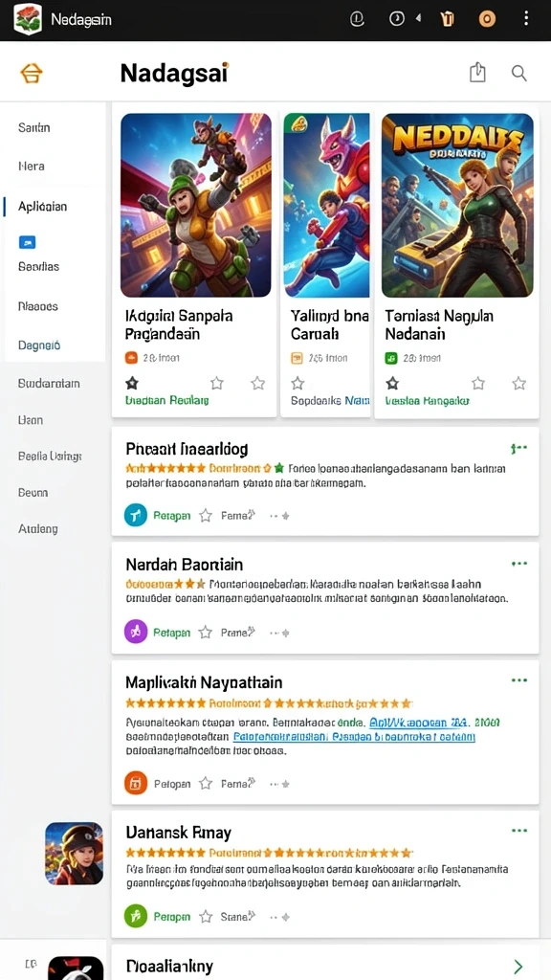The height and width of the screenshot is (980, 551).
Task: Click the search magnifier icon in header
Action: point(519,73)
